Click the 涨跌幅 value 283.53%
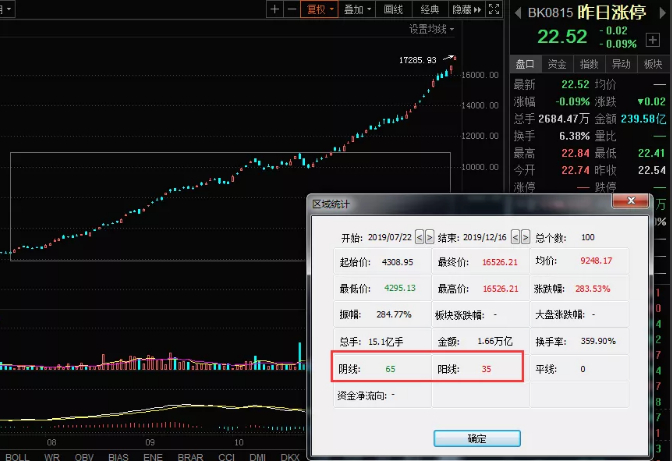The width and height of the screenshot is (672, 462). pyautogui.click(x=592, y=289)
